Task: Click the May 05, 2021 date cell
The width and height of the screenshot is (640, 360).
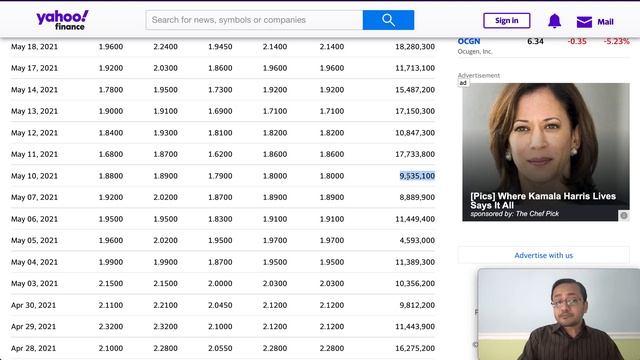Action: point(34,240)
